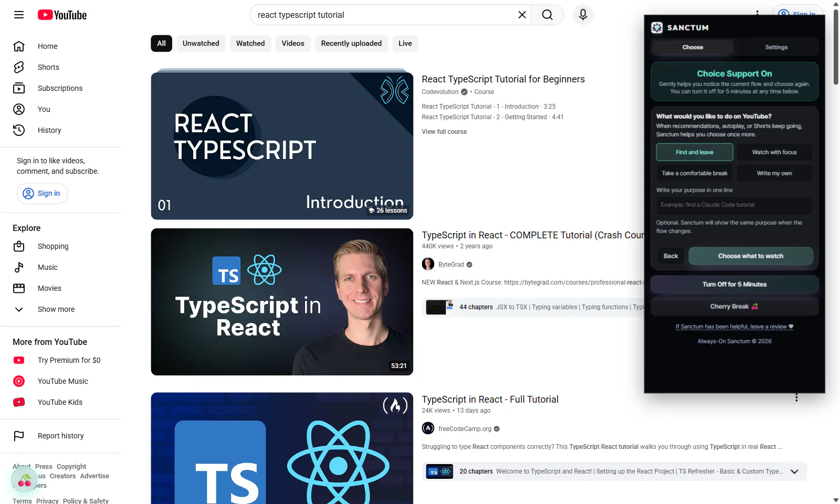Click the purpose input field in Sanctum

734,205
